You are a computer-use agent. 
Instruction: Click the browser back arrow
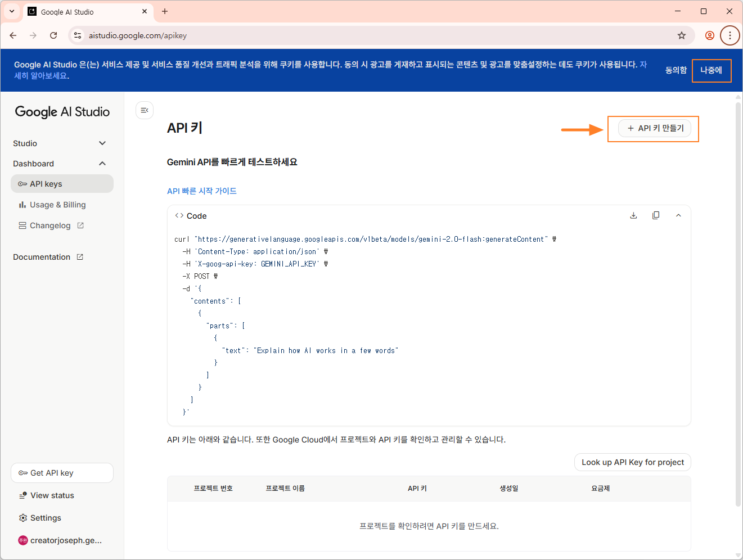click(x=13, y=35)
